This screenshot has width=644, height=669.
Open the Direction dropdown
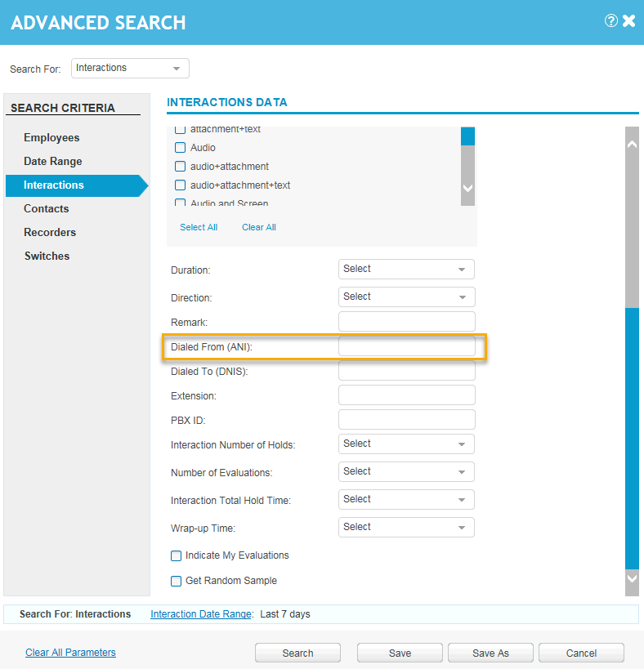[x=406, y=297]
